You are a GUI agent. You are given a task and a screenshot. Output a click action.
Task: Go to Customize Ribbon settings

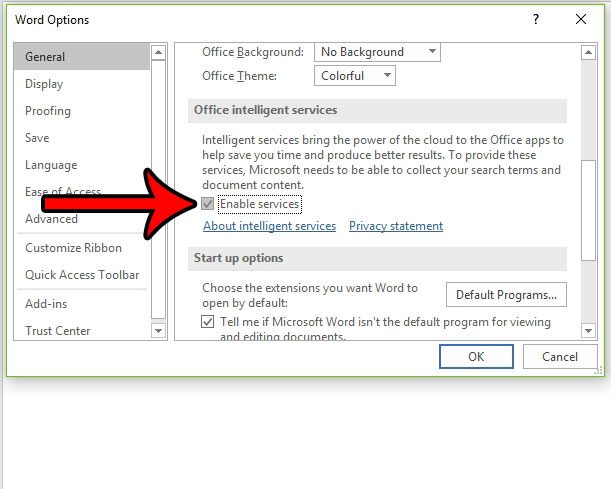coord(73,248)
